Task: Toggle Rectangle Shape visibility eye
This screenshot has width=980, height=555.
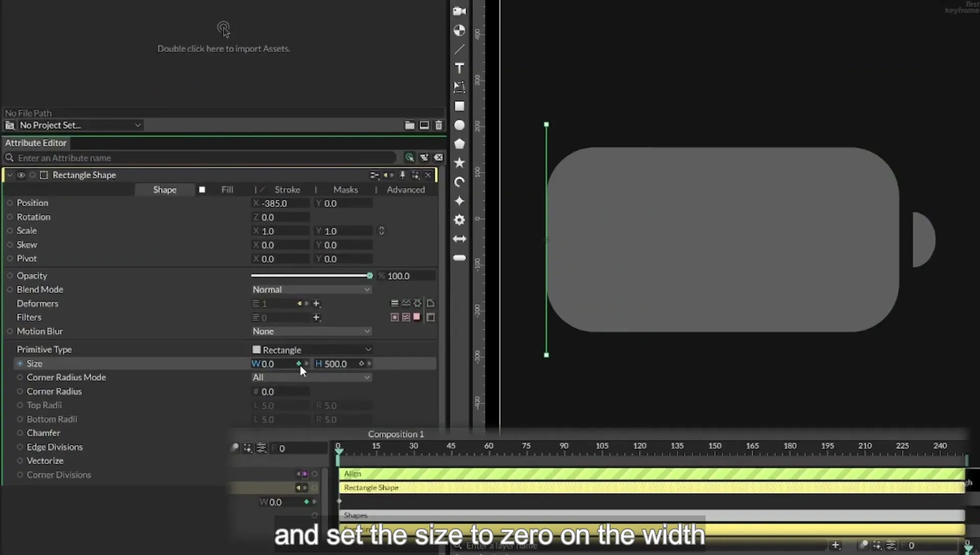Action: 21,175
